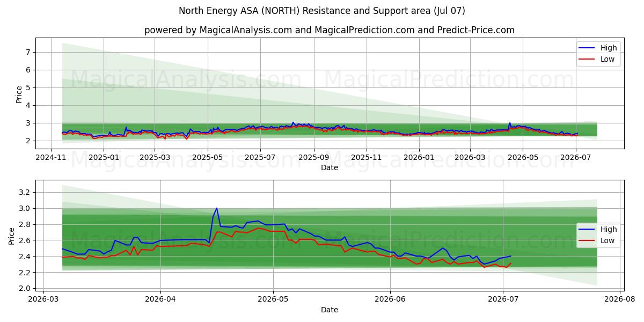Click the '2025-07' x-axis tick label
Viewport: 644px width, 322px height.
point(260,158)
